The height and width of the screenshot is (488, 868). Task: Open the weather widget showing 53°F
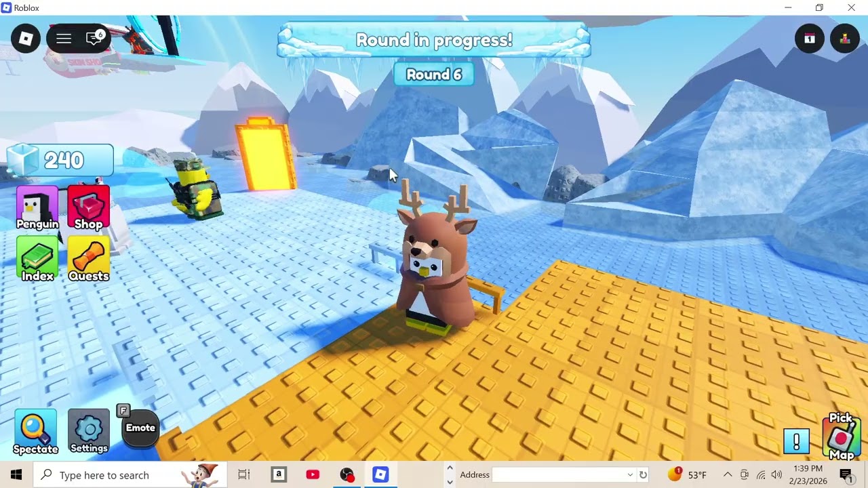pos(688,475)
